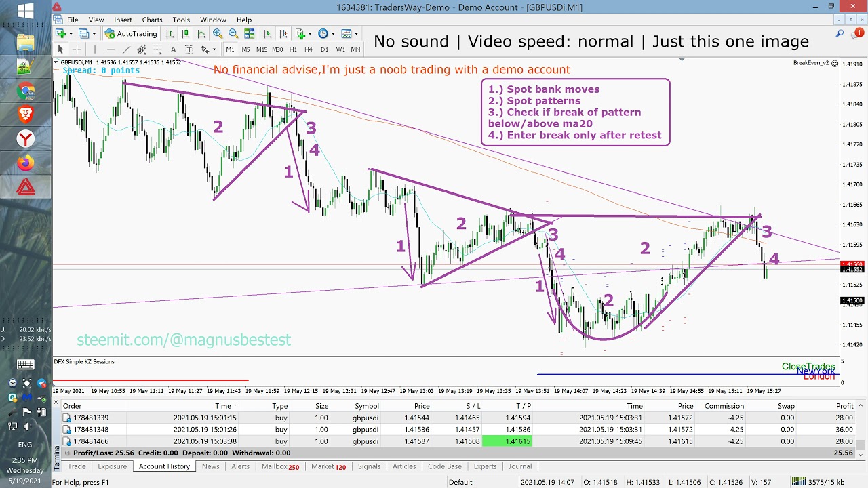
Task: Select D1 timeframe
Action: coord(324,49)
